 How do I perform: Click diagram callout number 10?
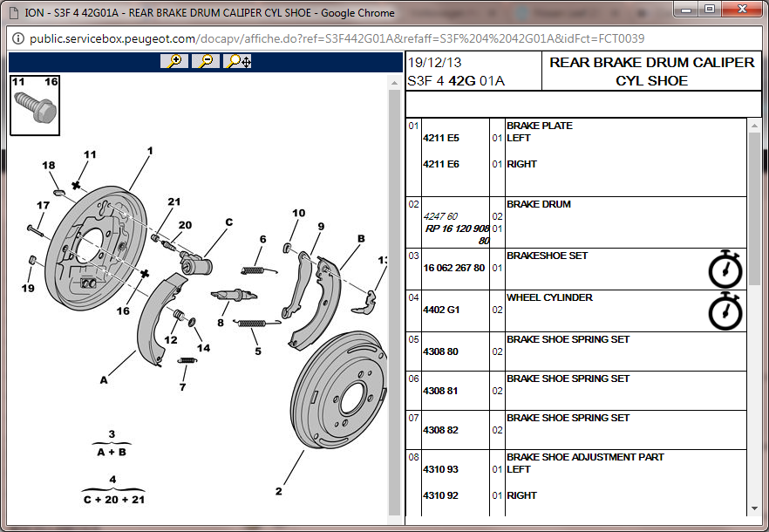299,213
